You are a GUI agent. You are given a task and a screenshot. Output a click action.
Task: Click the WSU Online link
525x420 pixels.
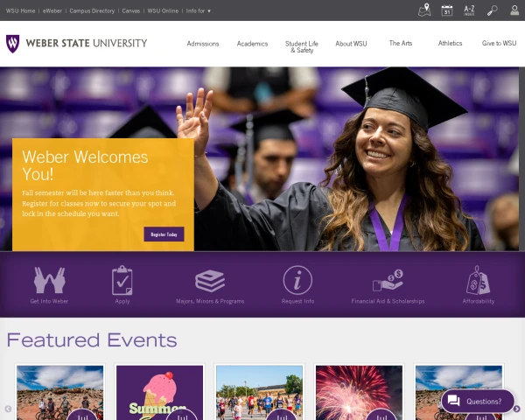tap(163, 10)
